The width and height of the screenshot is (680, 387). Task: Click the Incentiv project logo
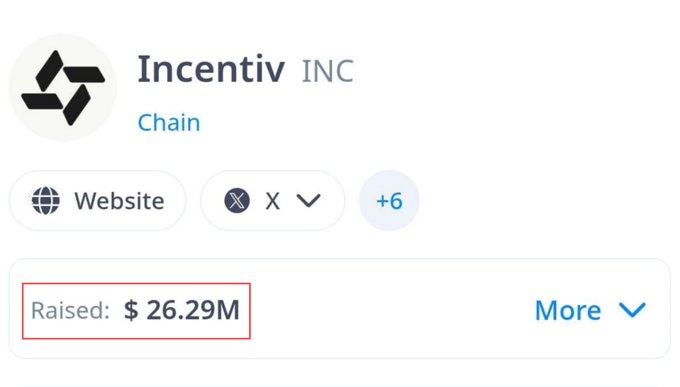tap(63, 87)
